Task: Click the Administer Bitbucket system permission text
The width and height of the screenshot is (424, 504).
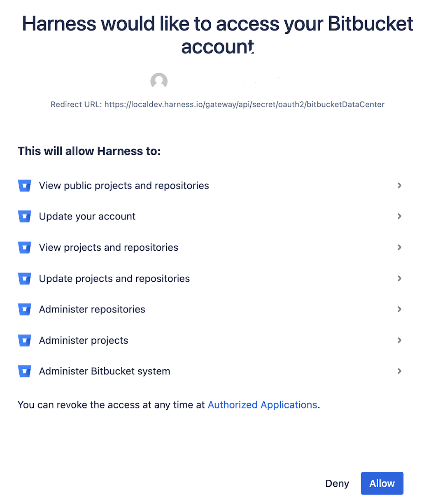Action: pyautogui.click(x=105, y=371)
